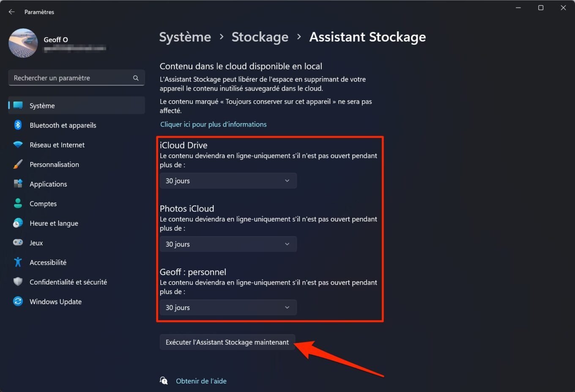575x392 pixels.
Task: Click the Obtenir de l'aide link
Action: coord(201,381)
